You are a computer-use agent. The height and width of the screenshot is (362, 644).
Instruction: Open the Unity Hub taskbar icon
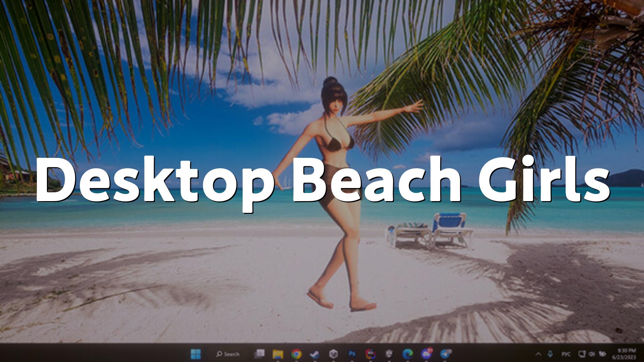click(x=333, y=354)
